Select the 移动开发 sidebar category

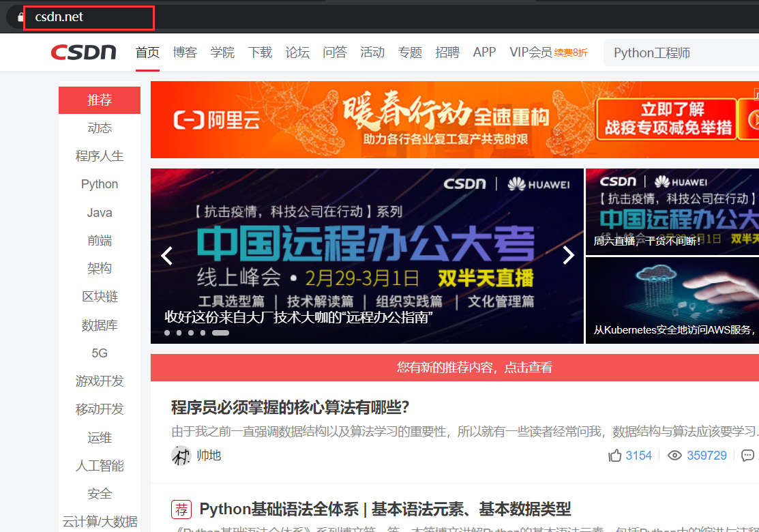[100, 409]
